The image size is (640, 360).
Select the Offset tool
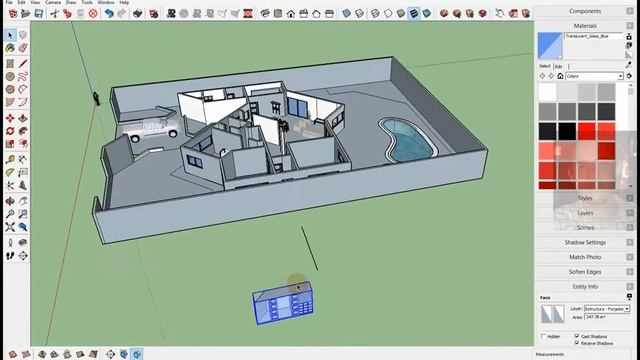point(23,144)
